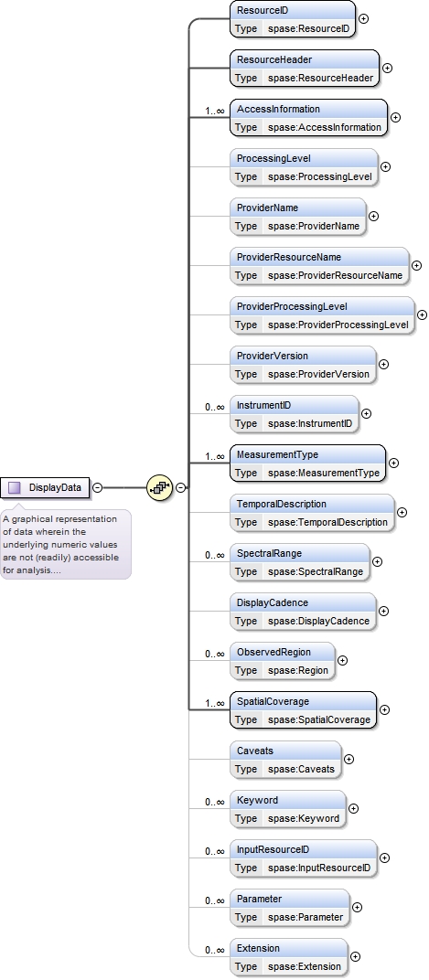Expand the ProviderVersion plus icon
Screen dimensions: 429x980
pyautogui.click(x=384, y=365)
